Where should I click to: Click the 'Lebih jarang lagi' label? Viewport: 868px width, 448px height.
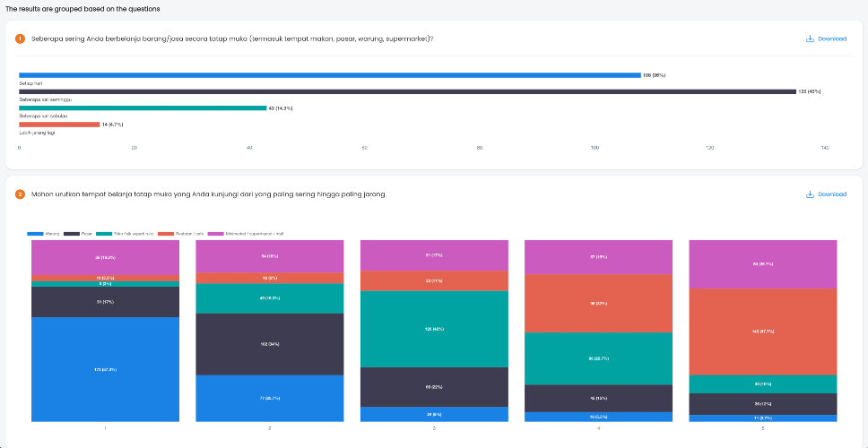(x=37, y=133)
